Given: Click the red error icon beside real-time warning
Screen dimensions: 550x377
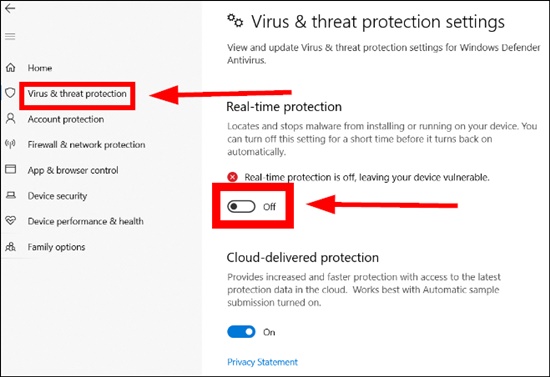Looking at the screenshot, I should pos(232,177).
